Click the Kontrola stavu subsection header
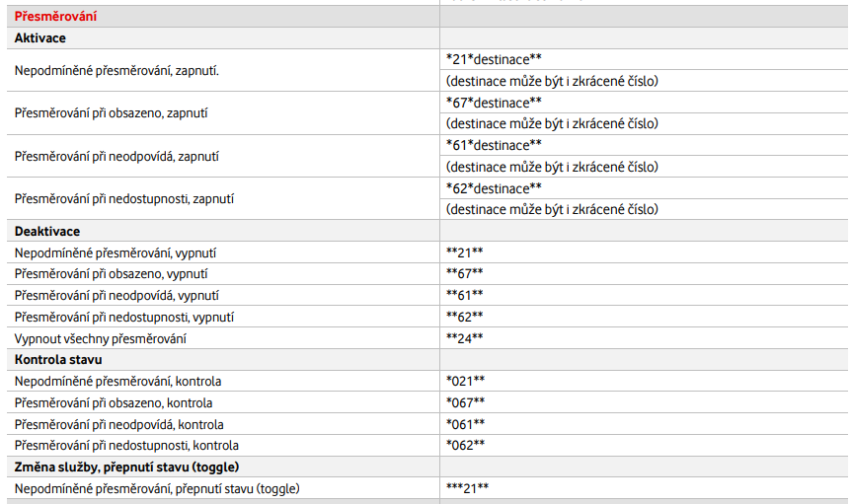 [58, 360]
